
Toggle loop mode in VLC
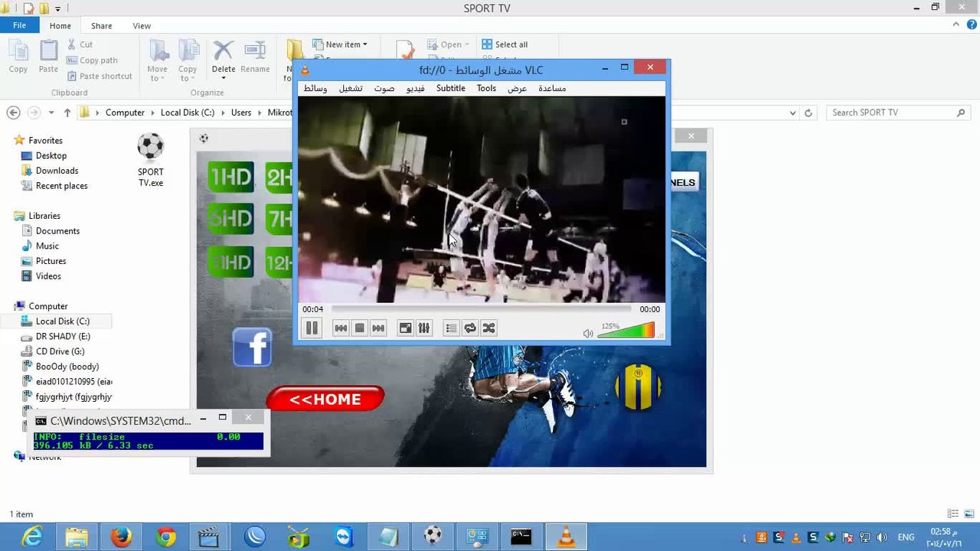[x=470, y=328]
